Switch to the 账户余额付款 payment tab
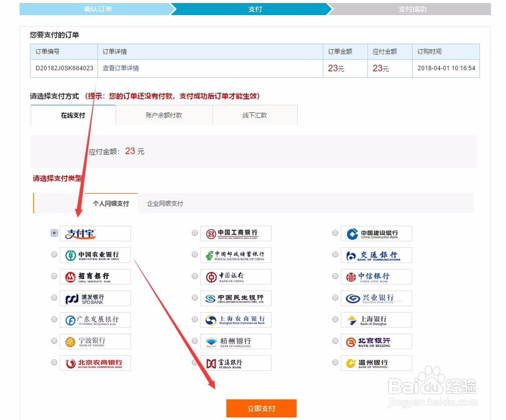The width and height of the screenshot is (506, 420). [x=164, y=115]
